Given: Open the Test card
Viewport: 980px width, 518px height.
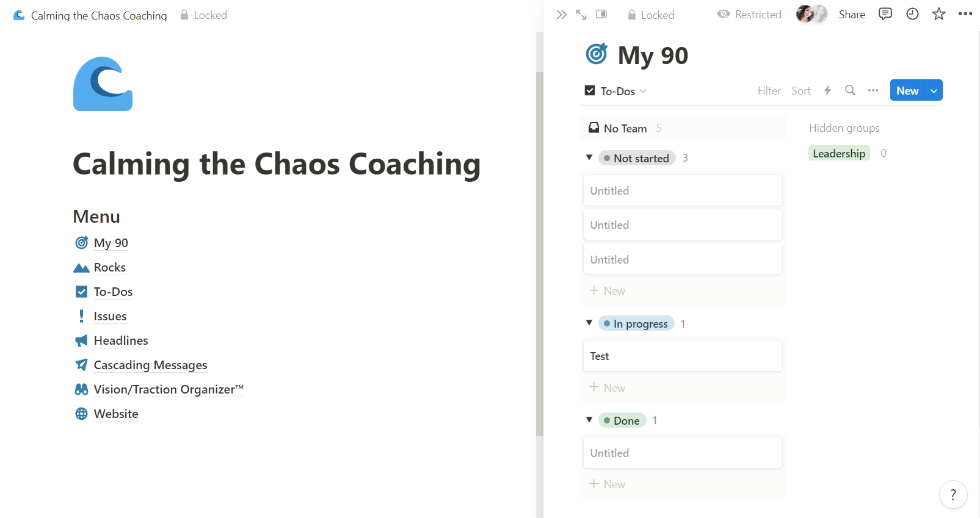Looking at the screenshot, I should [x=682, y=356].
